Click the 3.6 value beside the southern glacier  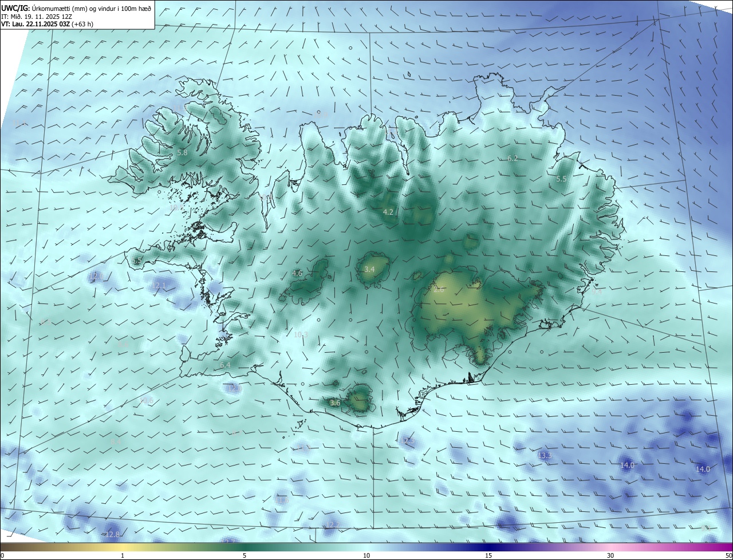(336, 403)
